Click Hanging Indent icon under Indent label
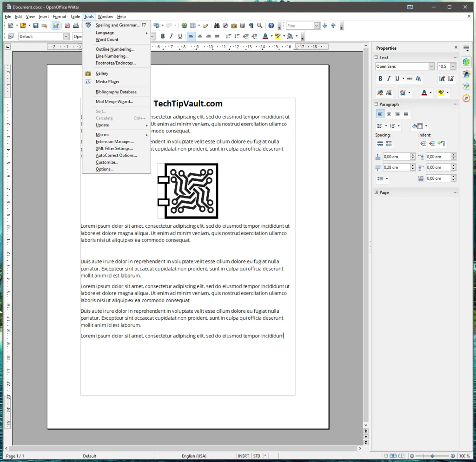Viewport: 476px width, 462px height. 441,144
